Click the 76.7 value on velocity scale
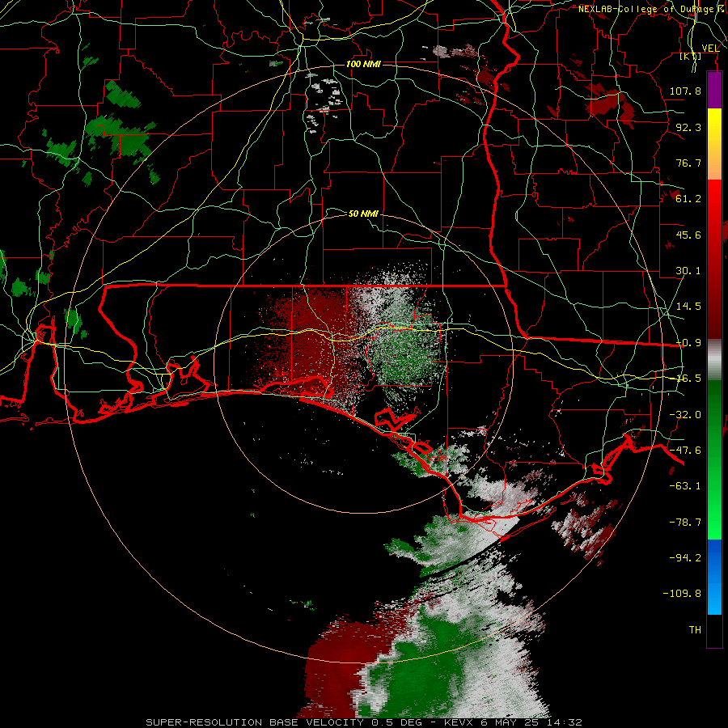Screen dimensions: 728x728 pyautogui.click(x=688, y=163)
